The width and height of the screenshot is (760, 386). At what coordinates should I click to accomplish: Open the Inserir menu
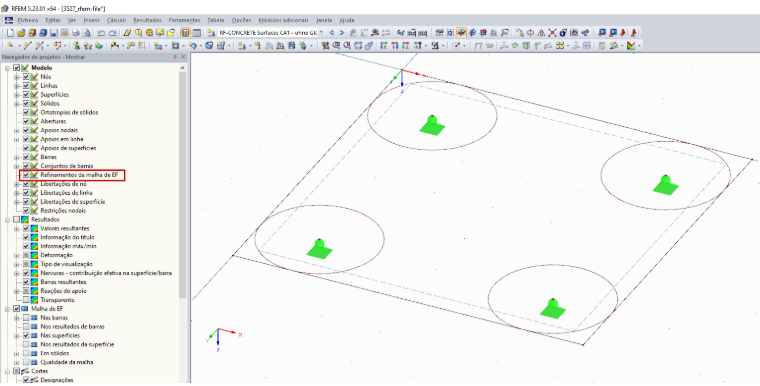(91, 20)
